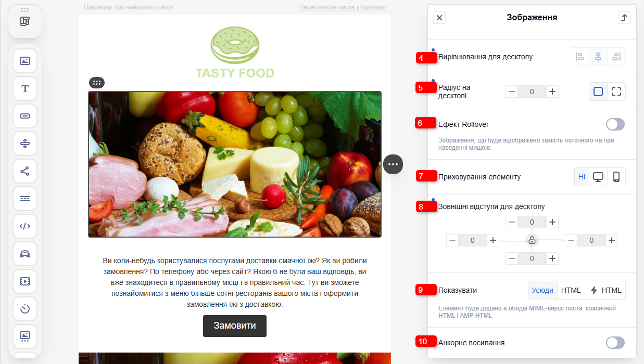Screen dimensions: 644x364
Task: Turn on the Анкорне посилання switch
Action: click(615, 342)
